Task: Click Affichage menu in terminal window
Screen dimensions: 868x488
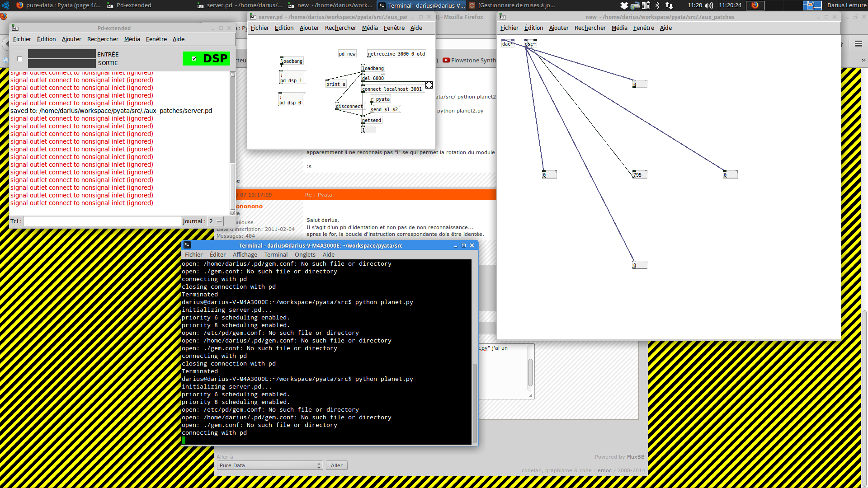Action: coord(245,254)
